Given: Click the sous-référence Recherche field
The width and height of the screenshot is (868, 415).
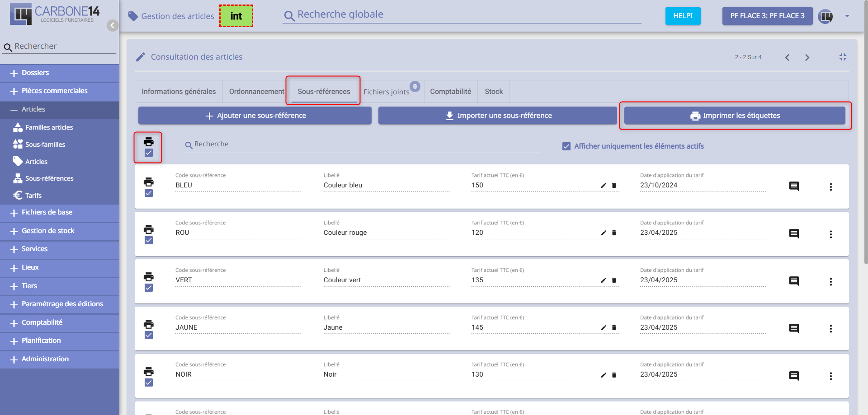Looking at the screenshot, I should (362, 145).
